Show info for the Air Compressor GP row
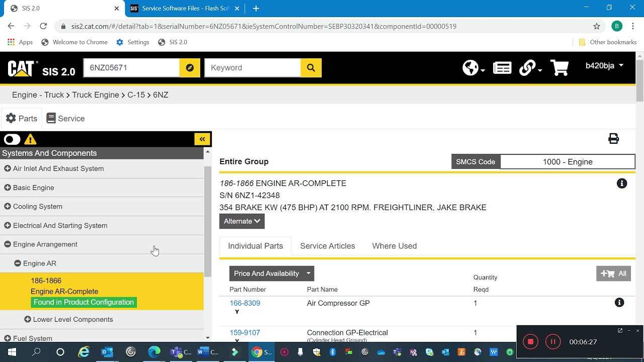The width and height of the screenshot is (644, 362). (x=619, y=303)
